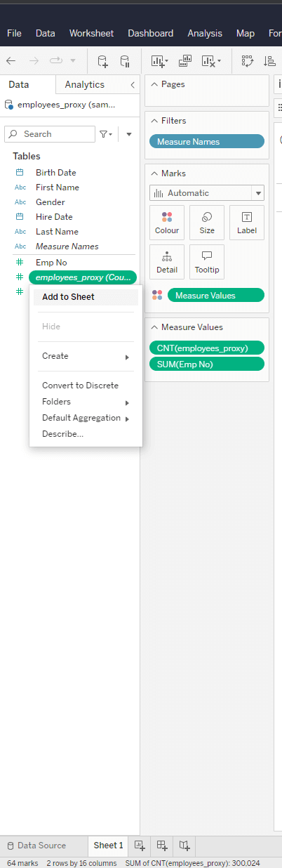Click the New worksheet tab icon
282x868 pixels.
coord(140,846)
